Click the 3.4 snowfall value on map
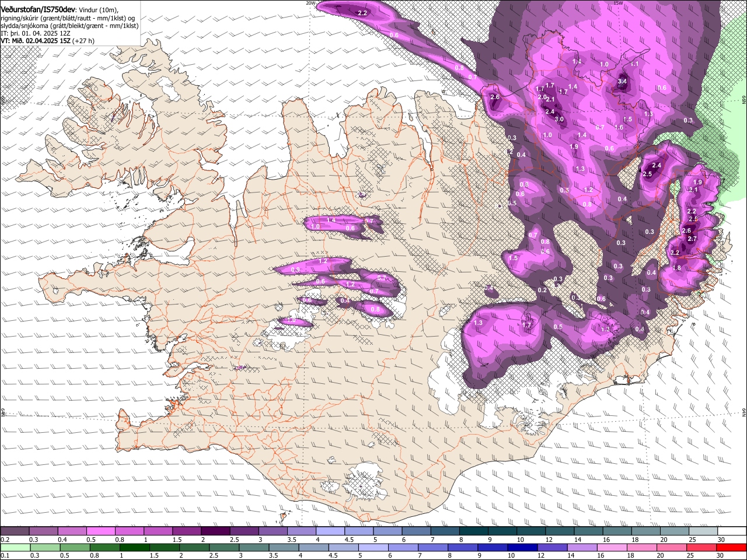Image resolution: width=747 pixels, height=560 pixels. pos(622,81)
